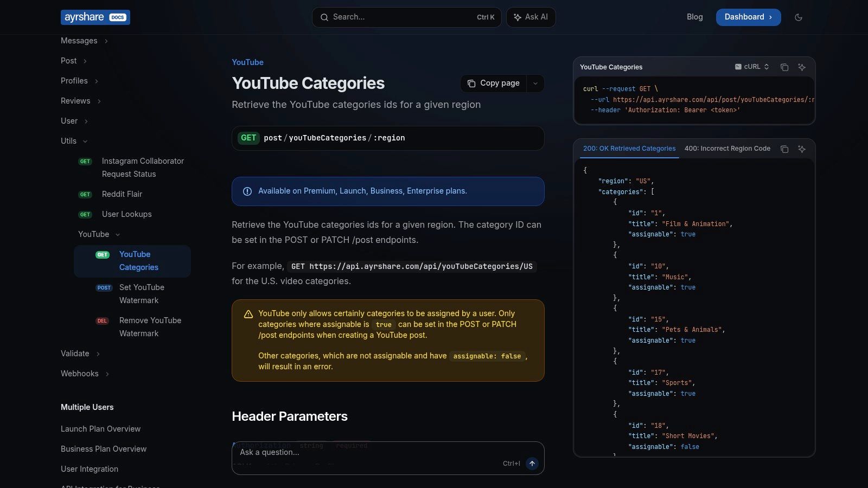Click example GET youTubeCategories/US code
Screen dimensions: 868x488
(x=412, y=266)
